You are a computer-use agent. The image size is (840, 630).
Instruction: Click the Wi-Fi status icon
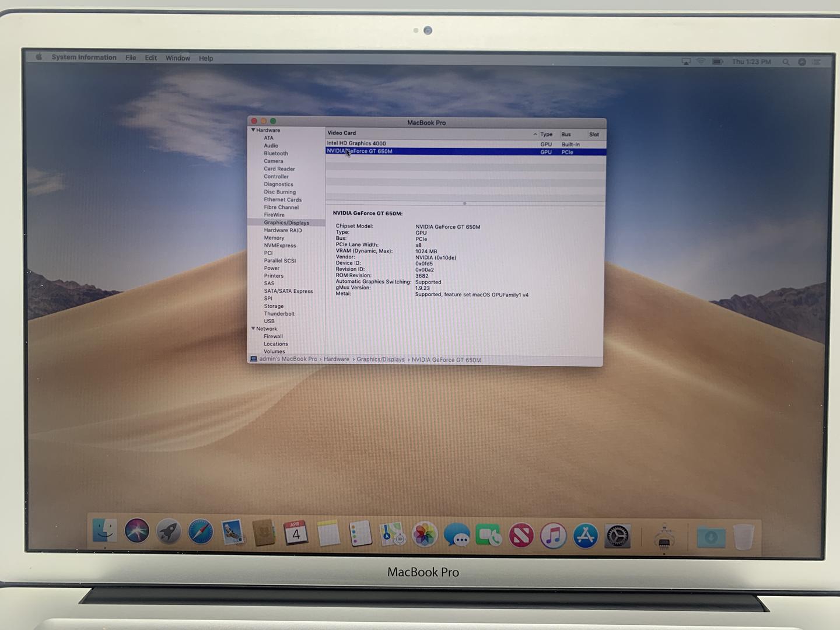pyautogui.click(x=701, y=61)
